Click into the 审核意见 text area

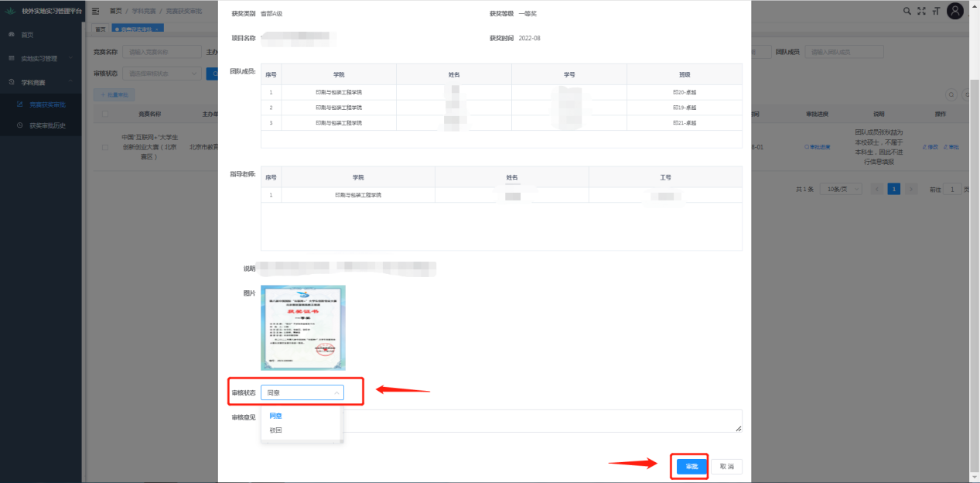pyautogui.click(x=541, y=421)
